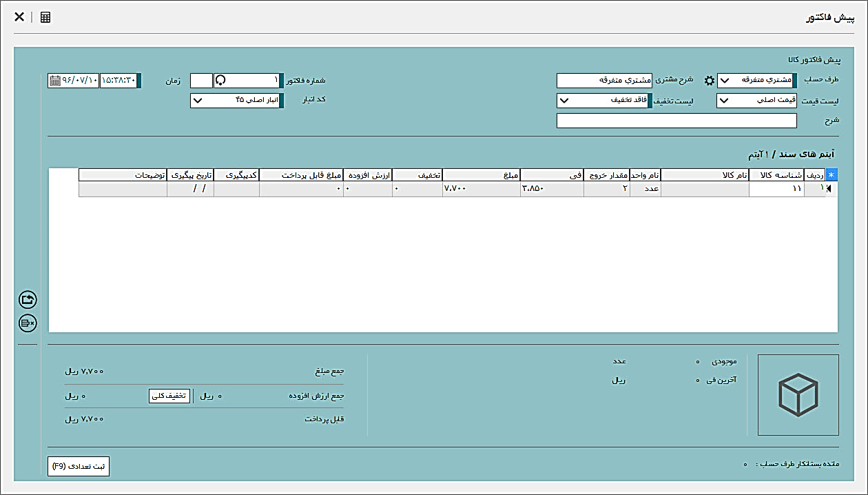Click the gear icon beside customer description
This screenshot has height=495, width=868.
[x=709, y=81]
